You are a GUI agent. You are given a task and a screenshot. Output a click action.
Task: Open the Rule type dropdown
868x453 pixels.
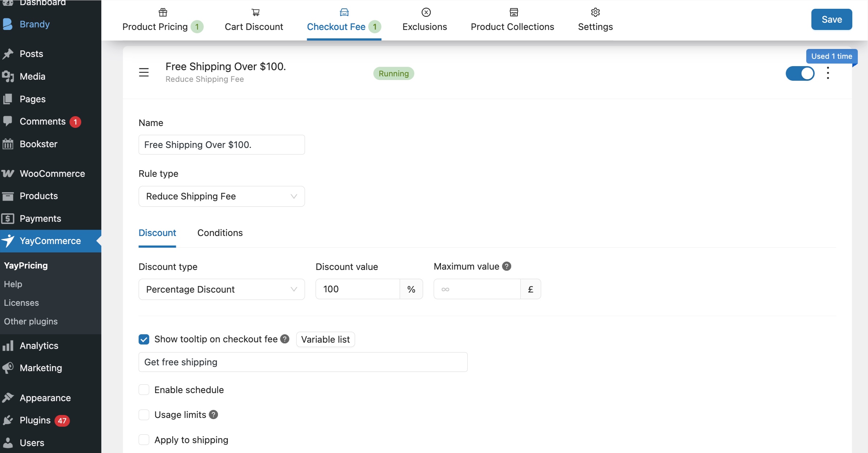pyautogui.click(x=222, y=197)
